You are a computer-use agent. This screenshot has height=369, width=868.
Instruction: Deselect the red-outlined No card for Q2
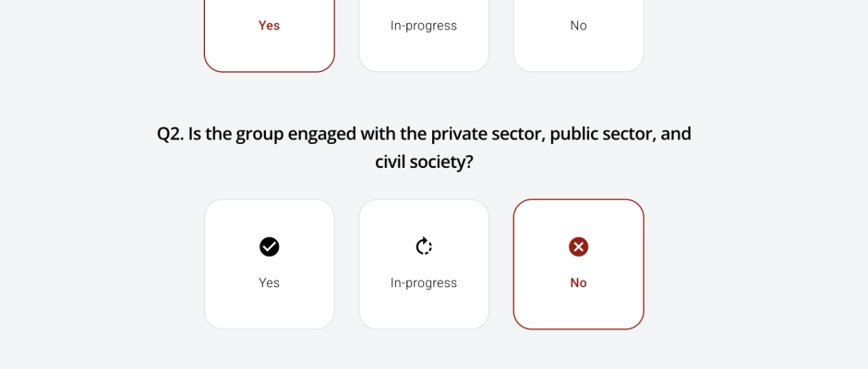578,265
